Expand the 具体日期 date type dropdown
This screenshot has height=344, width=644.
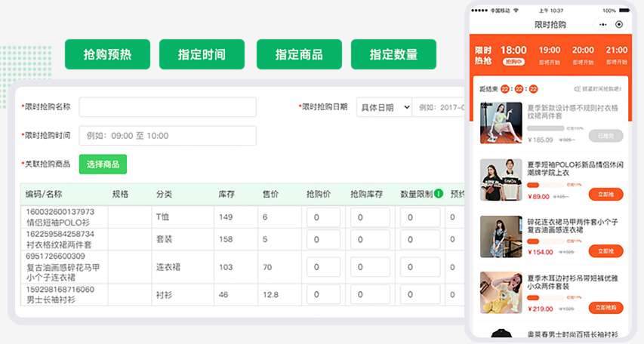384,107
